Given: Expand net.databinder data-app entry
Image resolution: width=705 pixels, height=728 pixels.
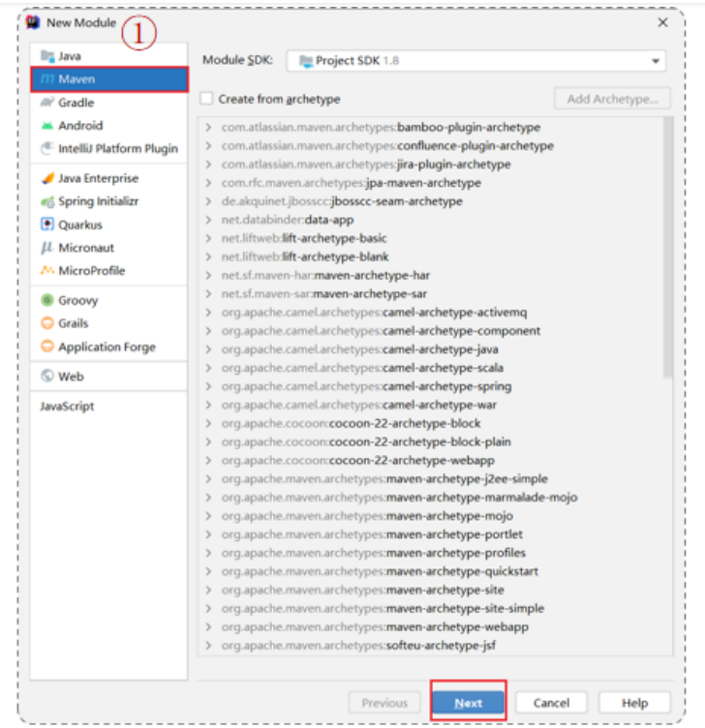Looking at the screenshot, I should (208, 220).
